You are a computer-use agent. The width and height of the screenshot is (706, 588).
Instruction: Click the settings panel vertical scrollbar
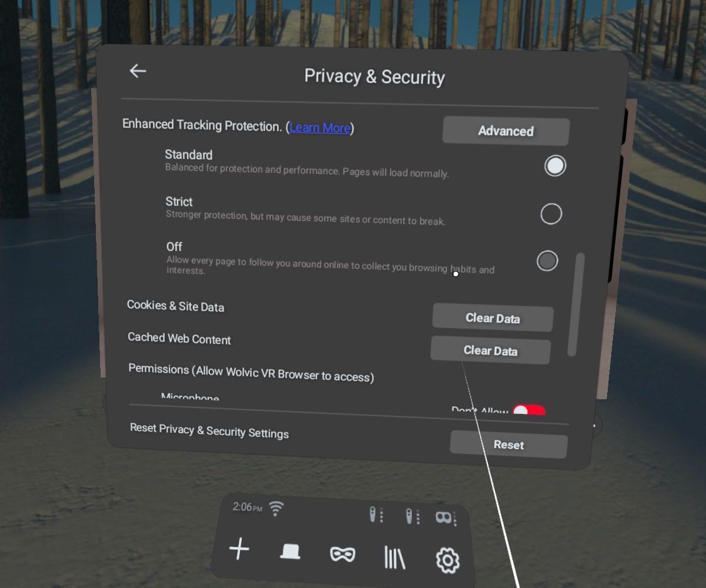[x=577, y=305]
